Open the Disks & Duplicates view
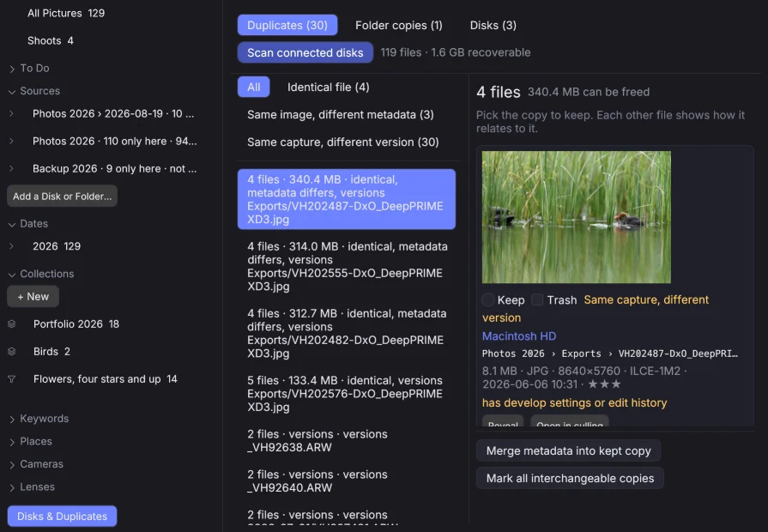 click(62, 516)
